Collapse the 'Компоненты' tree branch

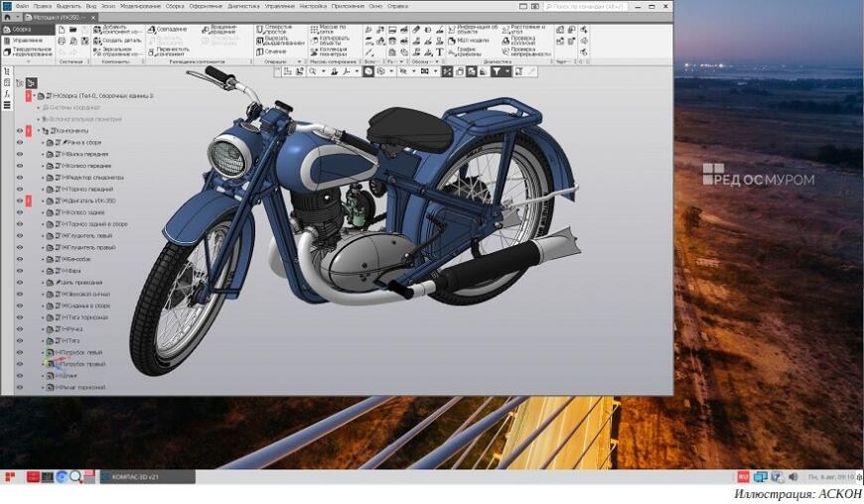(x=41, y=131)
